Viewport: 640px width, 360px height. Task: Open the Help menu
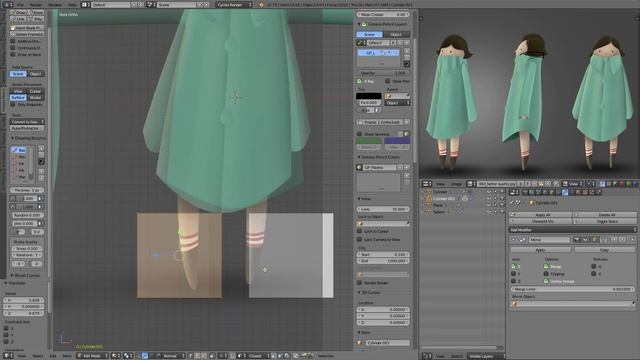pos(72,4)
